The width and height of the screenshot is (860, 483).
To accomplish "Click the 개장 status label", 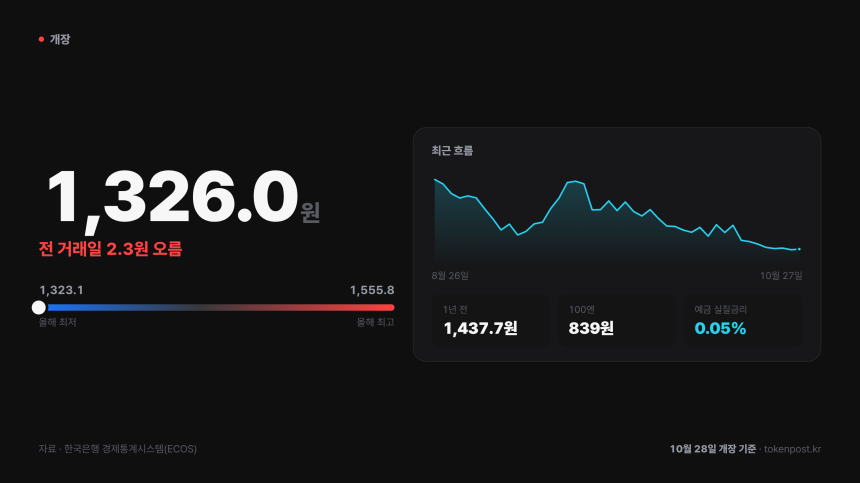I will [60, 39].
